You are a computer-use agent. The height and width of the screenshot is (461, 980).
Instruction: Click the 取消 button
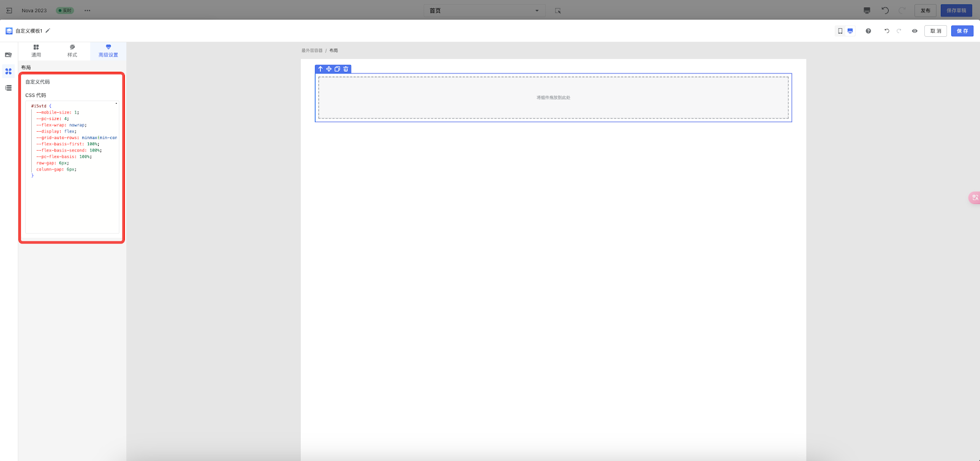(935, 31)
